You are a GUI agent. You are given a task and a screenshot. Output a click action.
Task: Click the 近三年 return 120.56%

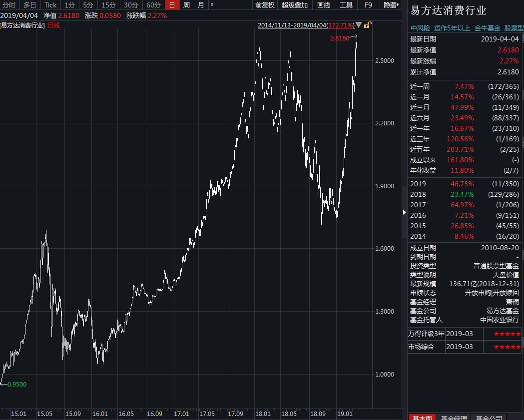460,139
